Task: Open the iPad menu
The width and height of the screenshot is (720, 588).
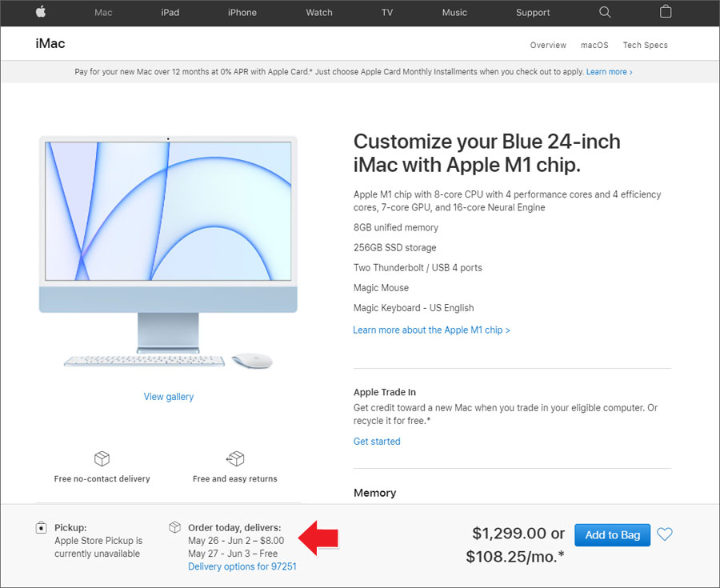Action: point(170,13)
